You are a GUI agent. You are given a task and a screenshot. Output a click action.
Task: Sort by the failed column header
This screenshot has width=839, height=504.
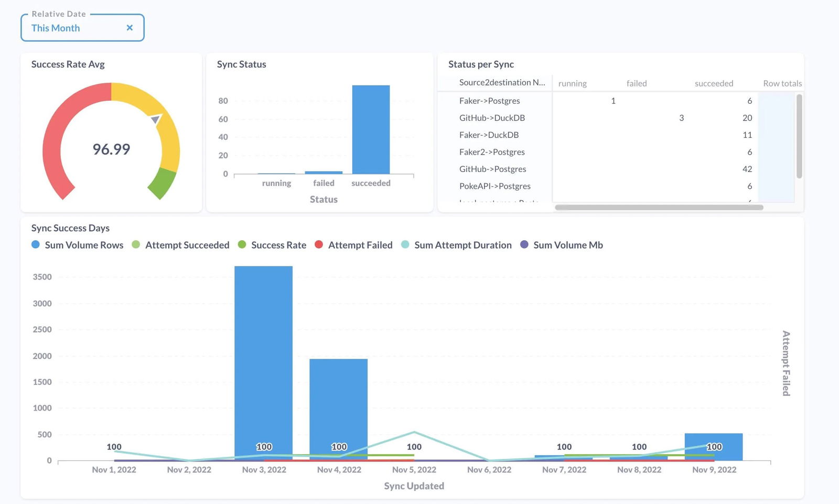click(636, 83)
